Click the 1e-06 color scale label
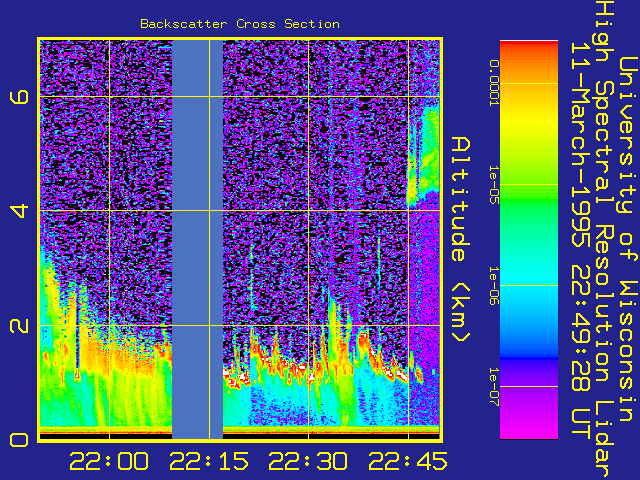This screenshot has height=480, width=640. coord(494,286)
